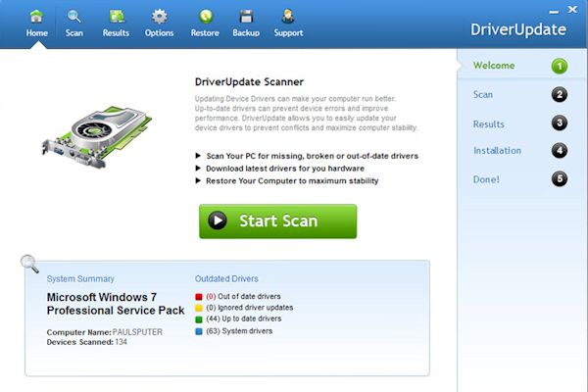Click the Results label in the top toolbar

tap(116, 33)
